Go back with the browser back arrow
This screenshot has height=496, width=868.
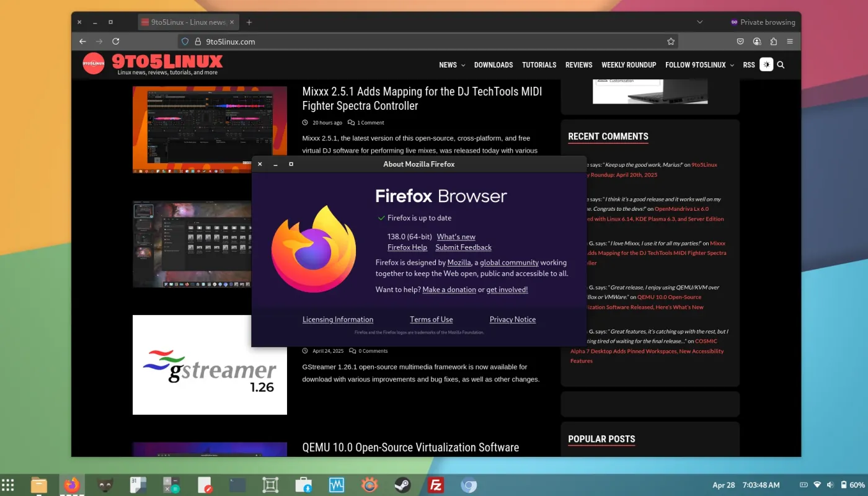[82, 42]
